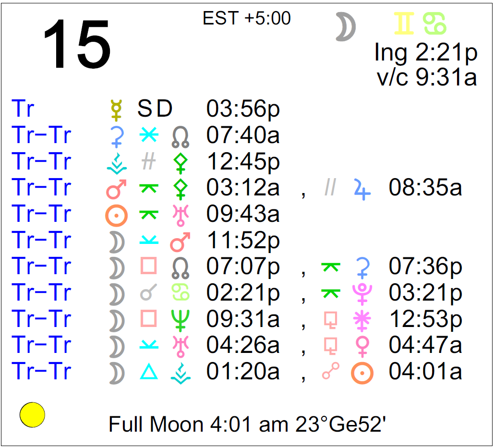Select the EST +5:00 timezone label

[247, 18]
